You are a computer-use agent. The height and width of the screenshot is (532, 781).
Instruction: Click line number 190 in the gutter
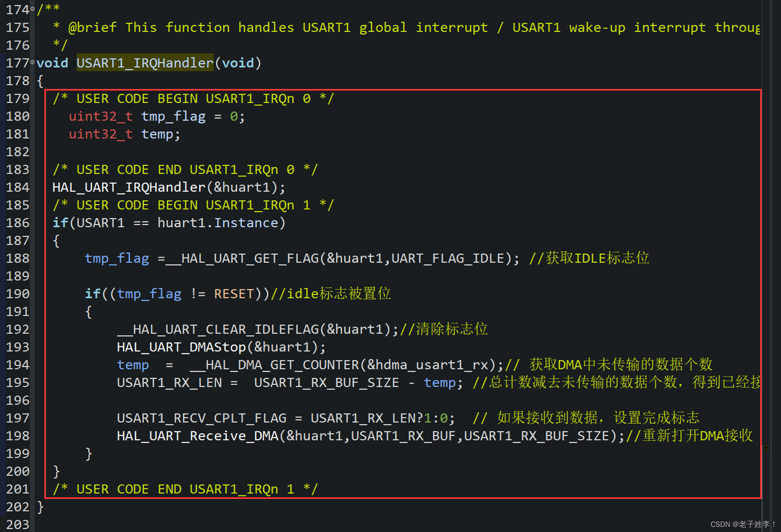point(18,294)
